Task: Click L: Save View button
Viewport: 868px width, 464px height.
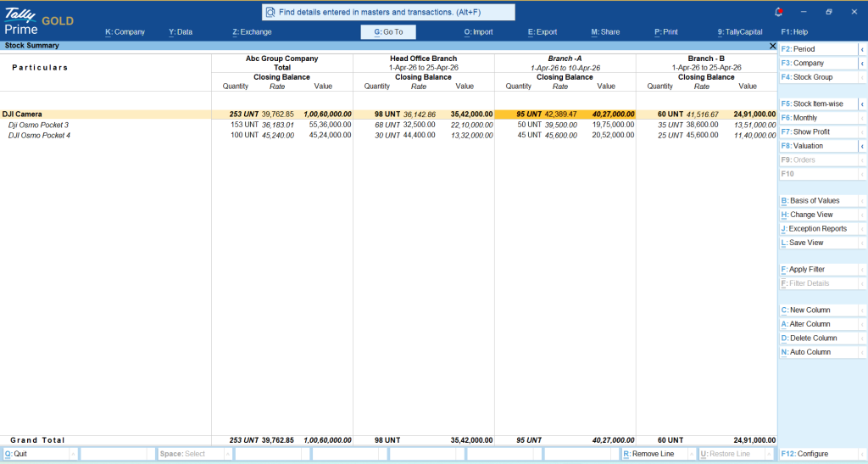Action: point(819,243)
